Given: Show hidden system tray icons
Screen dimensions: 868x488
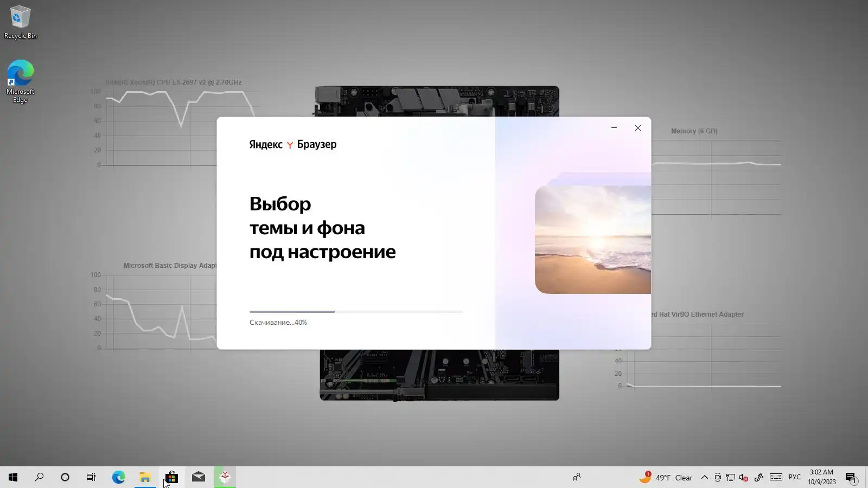Looking at the screenshot, I should click(x=704, y=477).
